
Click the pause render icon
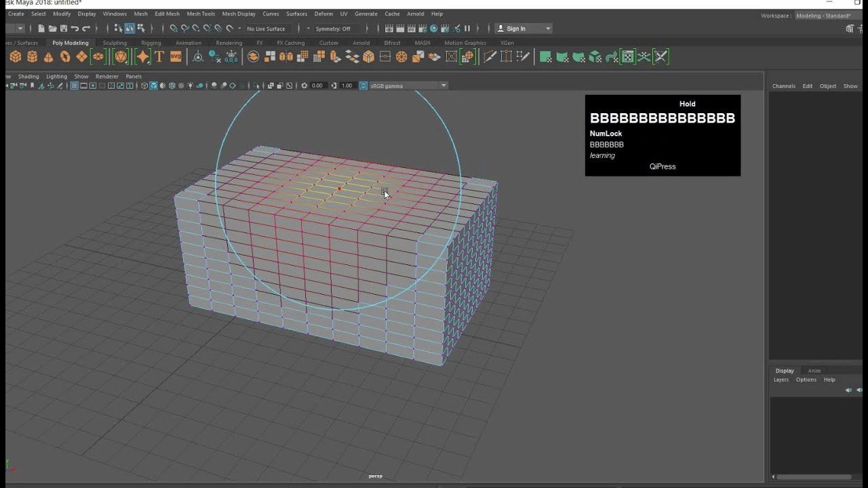click(x=467, y=28)
